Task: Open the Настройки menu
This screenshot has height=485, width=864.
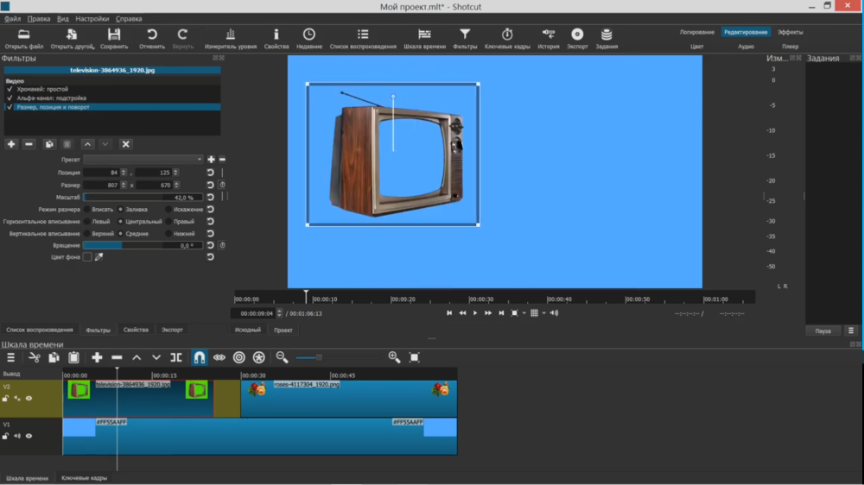Action: click(x=92, y=19)
